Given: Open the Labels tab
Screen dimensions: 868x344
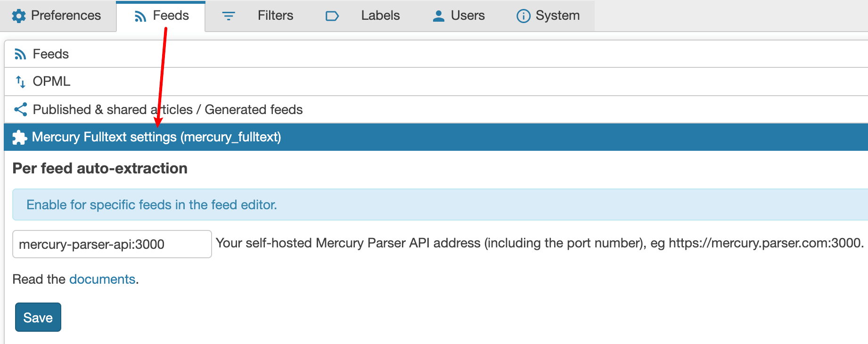Looking at the screenshot, I should point(362,16).
